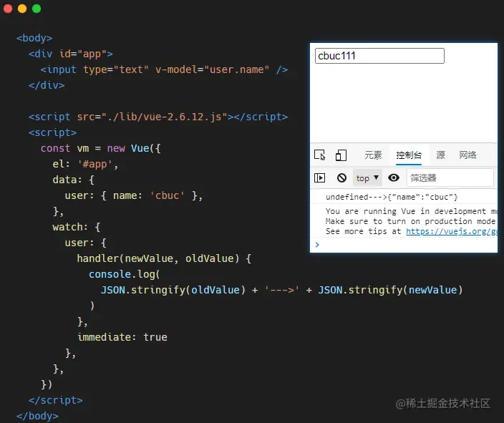The width and height of the screenshot is (504, 423).
Task: Click the opening <body> tag line
Action: click(x=34, y=38)
